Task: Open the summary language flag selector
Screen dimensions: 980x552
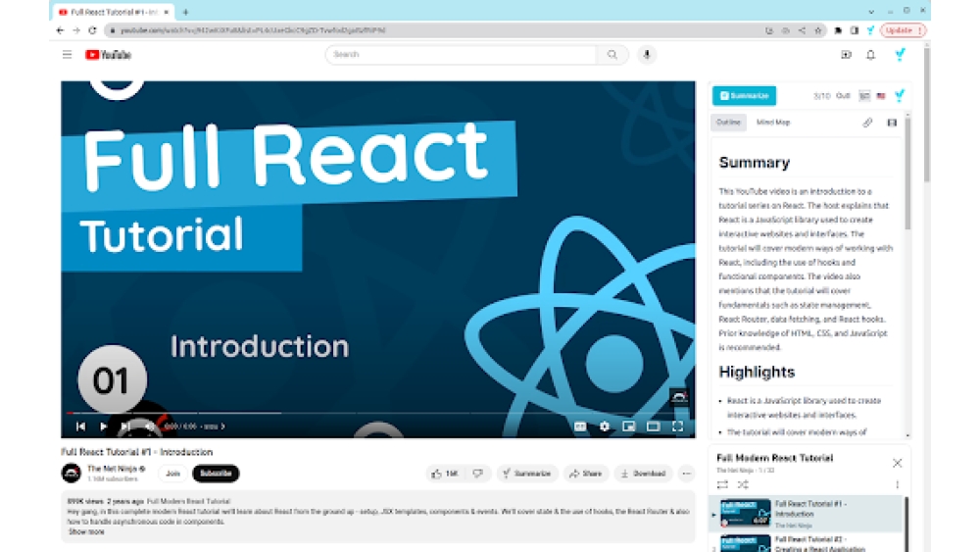Action: 881,96
